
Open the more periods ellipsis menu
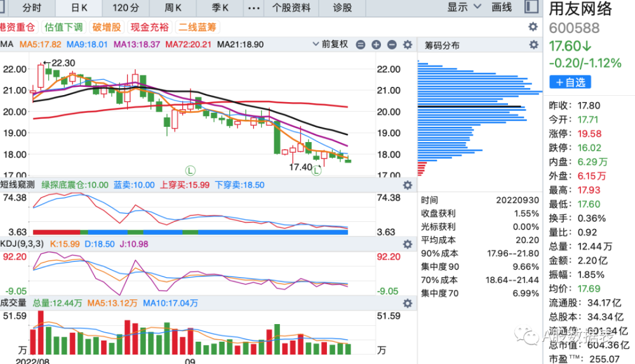[x=253, y=8]
